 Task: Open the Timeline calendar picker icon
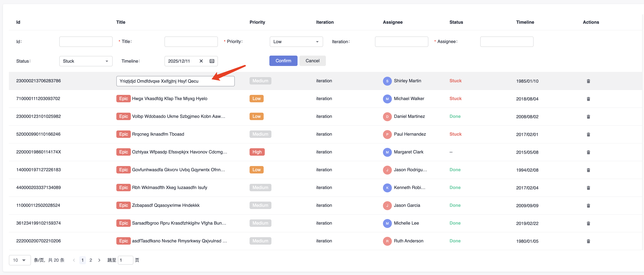pos(212,61)
